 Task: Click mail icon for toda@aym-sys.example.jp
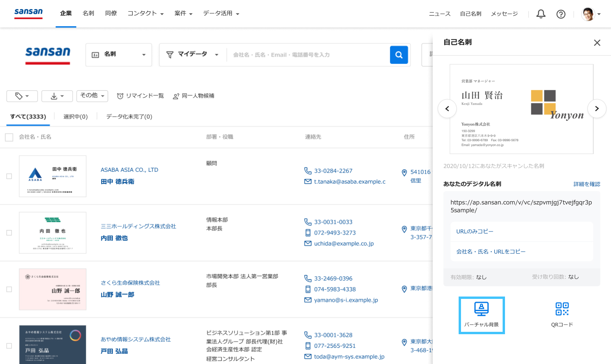[308, 357]
